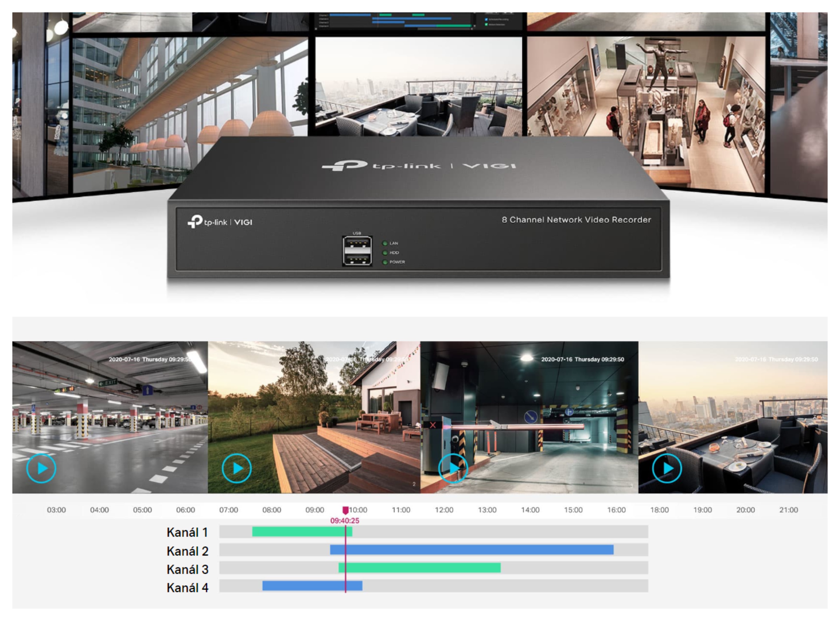The width and height of the screenshot is (840, 621).
Task: Play the parking garage camera clip
Action: point(41,468)
